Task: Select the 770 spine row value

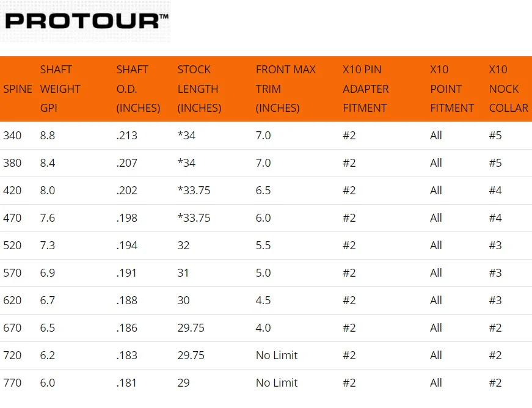Action: [12, 382]
